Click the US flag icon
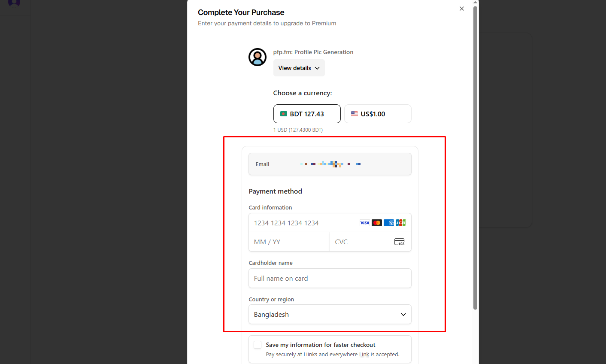606x364 pixels. [x=355, y=114]
